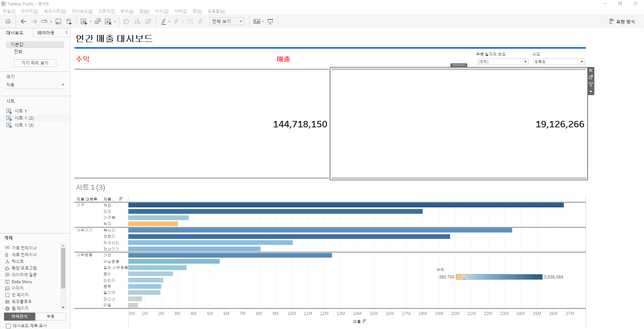Click the undo back arrow
The width and height of the screenshot is (644, 329).
tap(23, 21)
